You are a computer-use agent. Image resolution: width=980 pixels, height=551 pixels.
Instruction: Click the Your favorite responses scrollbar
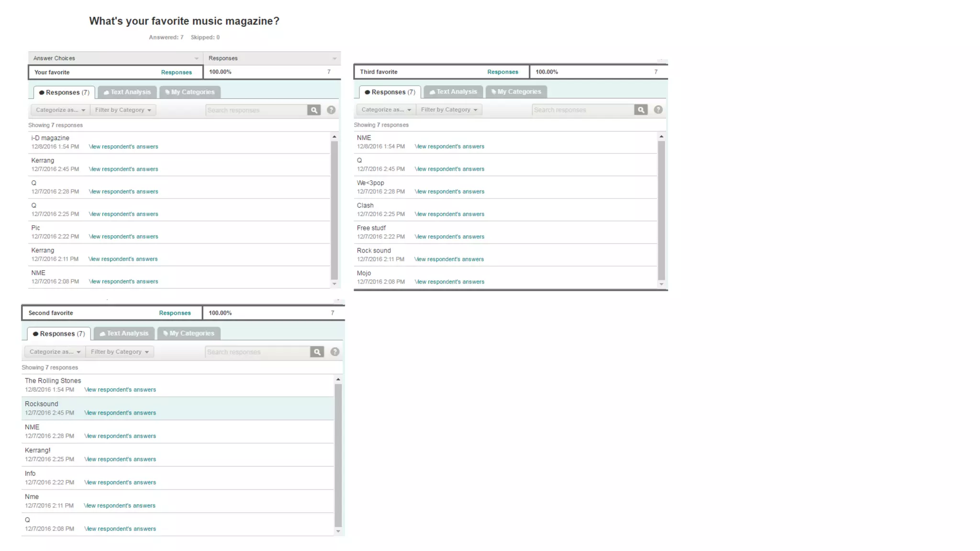(334, 210)
